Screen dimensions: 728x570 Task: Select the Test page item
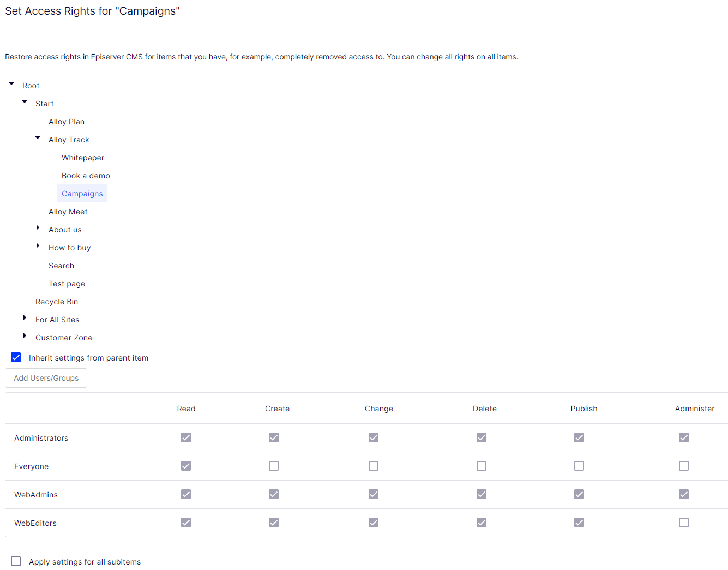click(x=67, y=284)
